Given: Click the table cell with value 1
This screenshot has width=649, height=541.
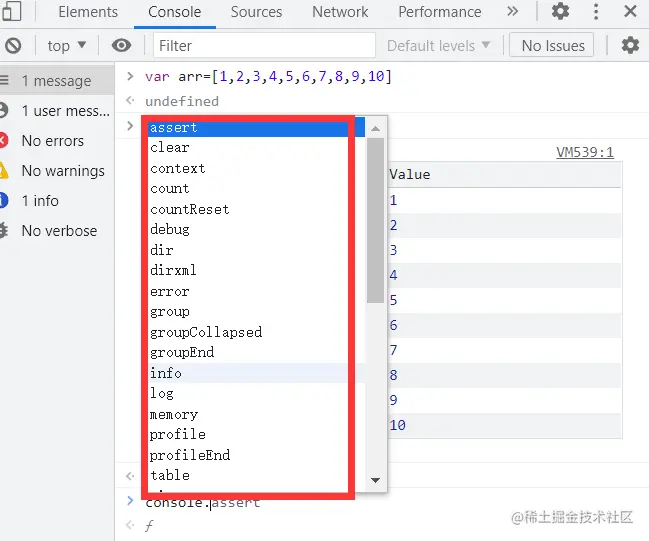Looking at the screenshot, I should tap(504, 200).
